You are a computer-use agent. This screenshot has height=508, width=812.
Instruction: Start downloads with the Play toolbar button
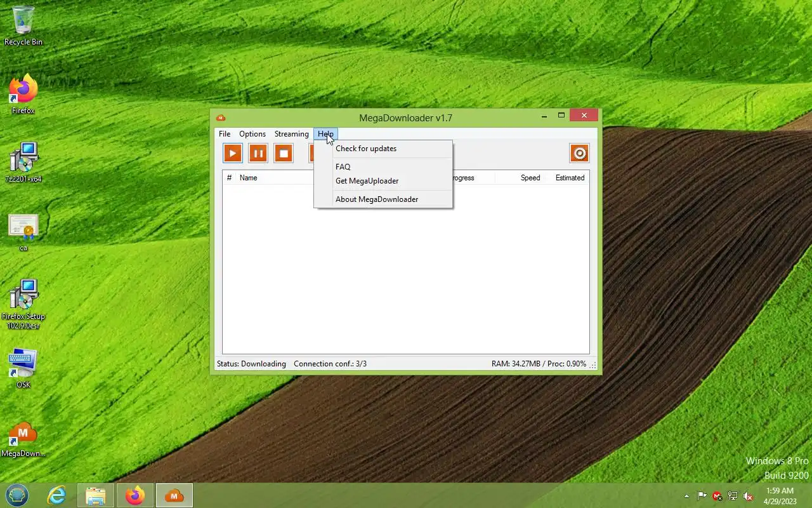point(233,153)
